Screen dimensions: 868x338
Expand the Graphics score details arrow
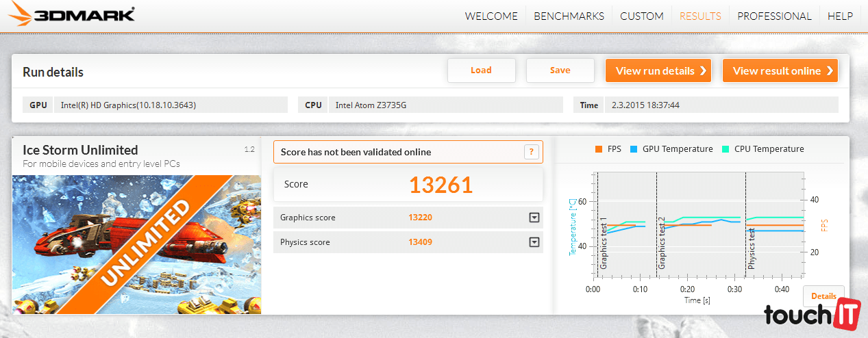pos(534,218)
